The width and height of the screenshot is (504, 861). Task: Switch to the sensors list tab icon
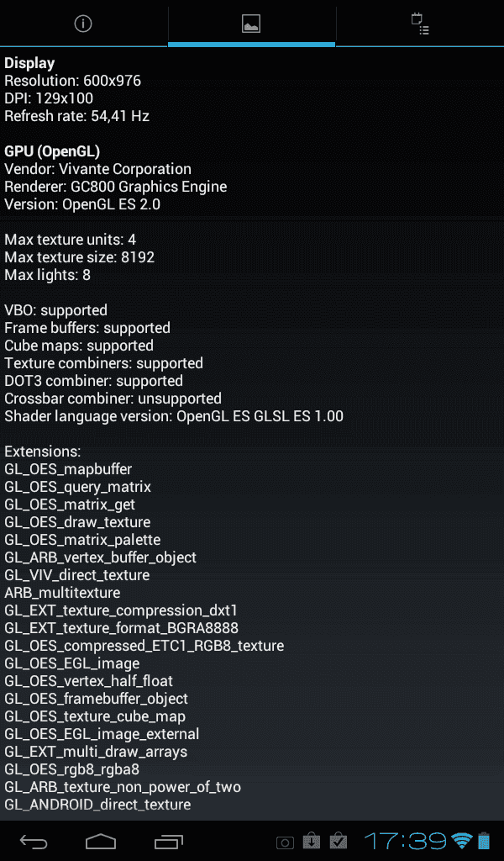pyautogui.click(x=420, y=24)
